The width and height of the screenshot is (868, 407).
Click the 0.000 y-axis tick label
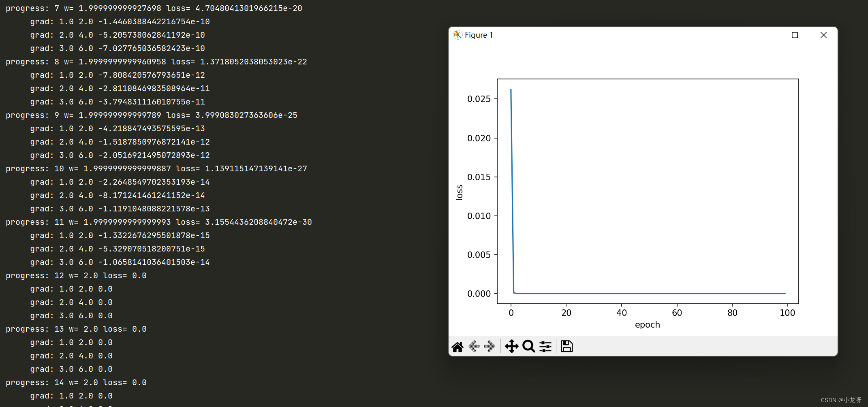pos(479,294)
